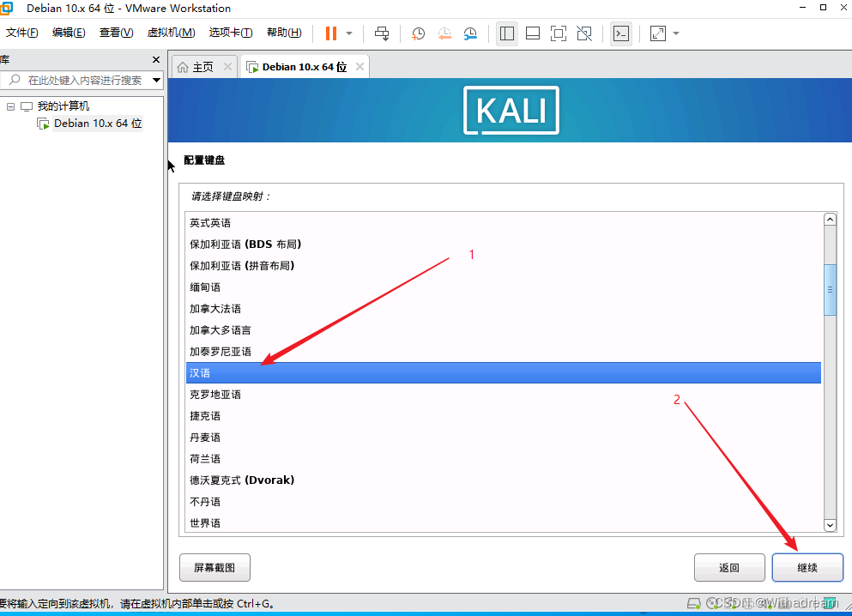
Task: Select 我的计算机 in the library tree
Action: [63, 106]
